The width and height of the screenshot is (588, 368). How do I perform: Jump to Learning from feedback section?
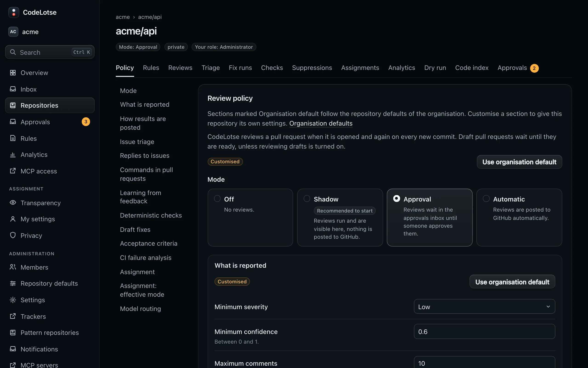[140, 197]
